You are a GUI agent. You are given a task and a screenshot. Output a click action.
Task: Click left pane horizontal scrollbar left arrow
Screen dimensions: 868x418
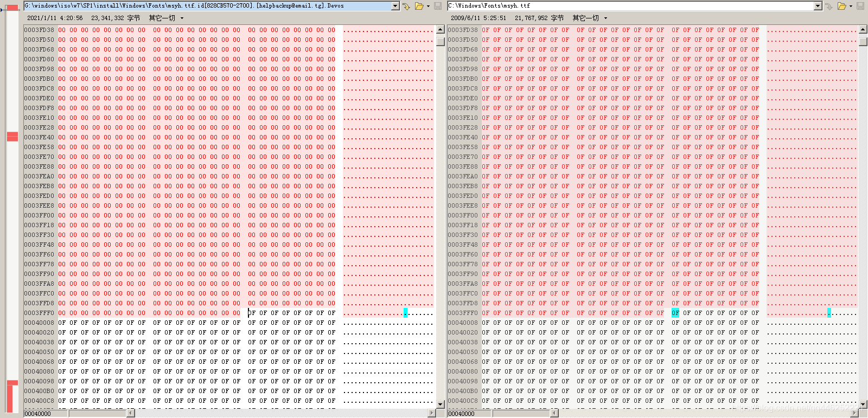point(131,413)
